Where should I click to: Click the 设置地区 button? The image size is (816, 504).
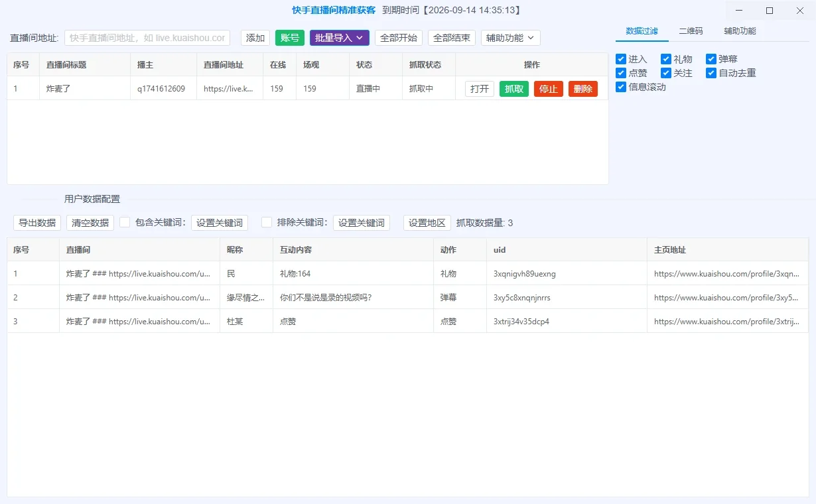(427, 223)
